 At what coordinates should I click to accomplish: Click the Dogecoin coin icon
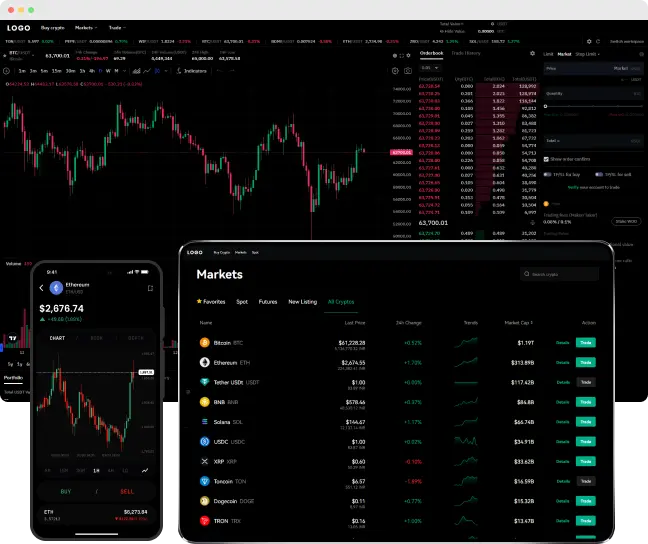(205, 501)
